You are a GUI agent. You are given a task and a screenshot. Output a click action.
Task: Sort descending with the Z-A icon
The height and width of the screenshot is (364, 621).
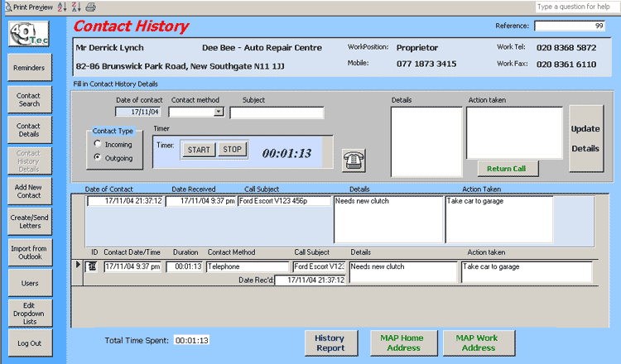click(x=76, y=7)
